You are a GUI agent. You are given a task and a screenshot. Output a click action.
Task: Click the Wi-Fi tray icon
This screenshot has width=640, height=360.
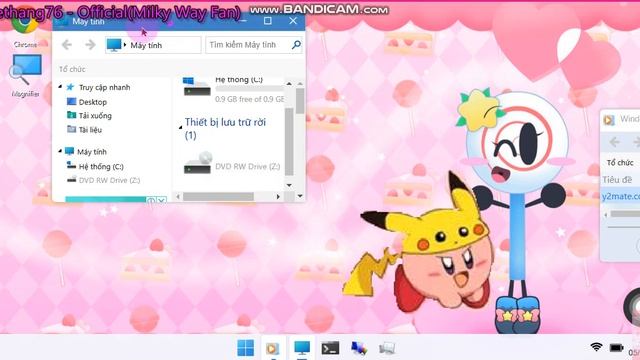[x=596, y=347]
